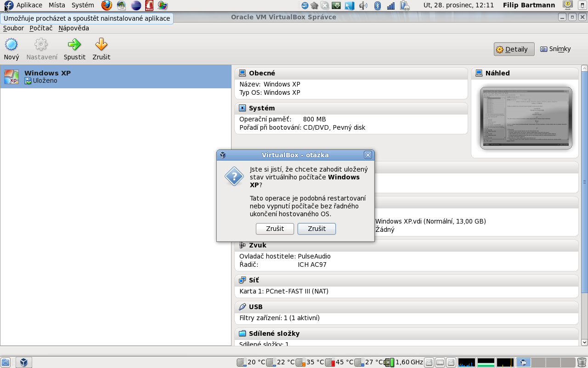Click the blue system monitor graph applet
This screenshot has width=588, height=368.
[467, 362]
